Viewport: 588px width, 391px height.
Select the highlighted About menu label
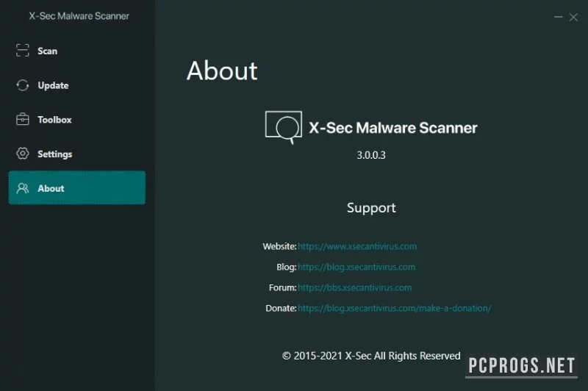tap(51, 189)
